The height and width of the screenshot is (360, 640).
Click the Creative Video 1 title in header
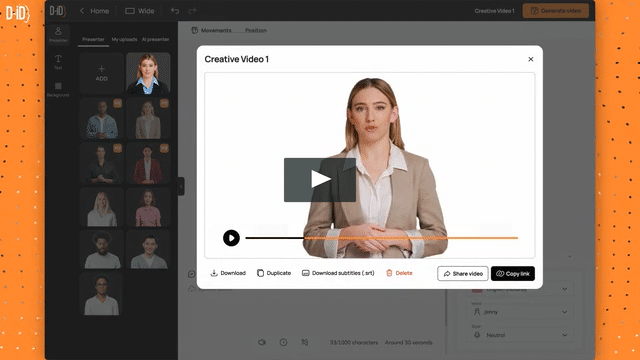(494, 11)
